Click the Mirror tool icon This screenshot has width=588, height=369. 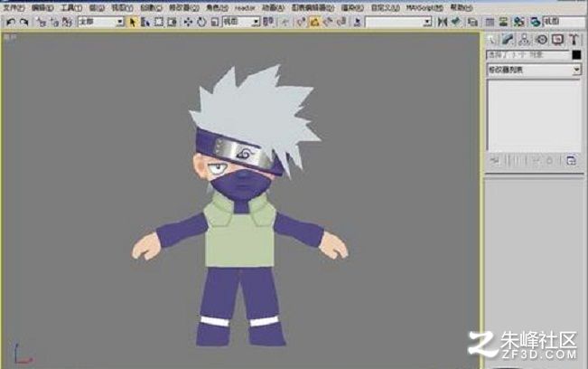(443, 22)
